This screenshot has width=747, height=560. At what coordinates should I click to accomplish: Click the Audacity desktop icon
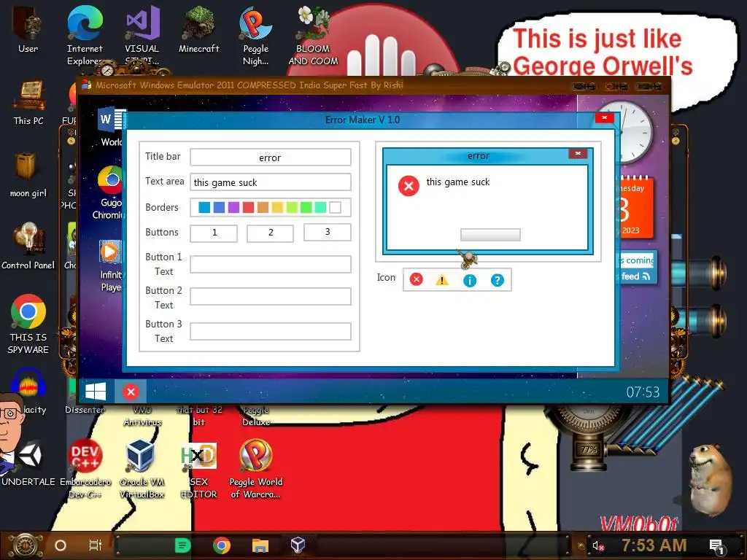(x=28, y=392)
